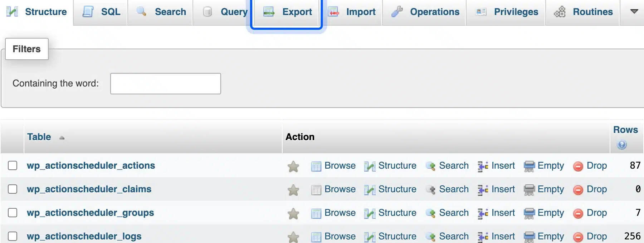Click Structure icon for wp_actionscheduler_actions row
This screenshot has height=243, width=644.
pos(370,167)
